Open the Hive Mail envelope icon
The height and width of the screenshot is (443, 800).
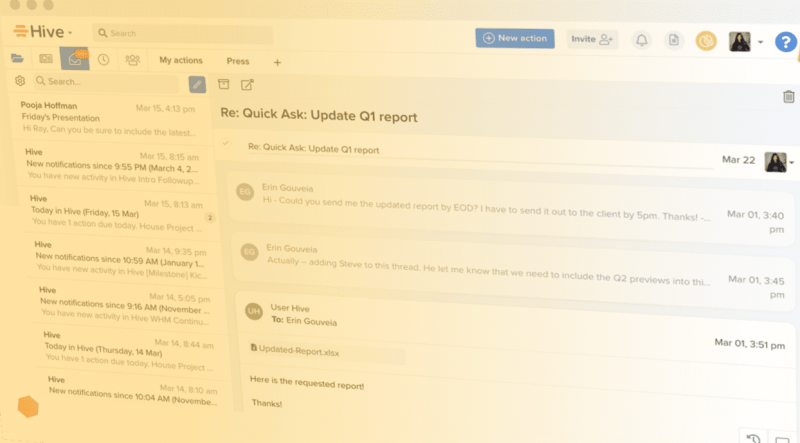click(75, 59)
